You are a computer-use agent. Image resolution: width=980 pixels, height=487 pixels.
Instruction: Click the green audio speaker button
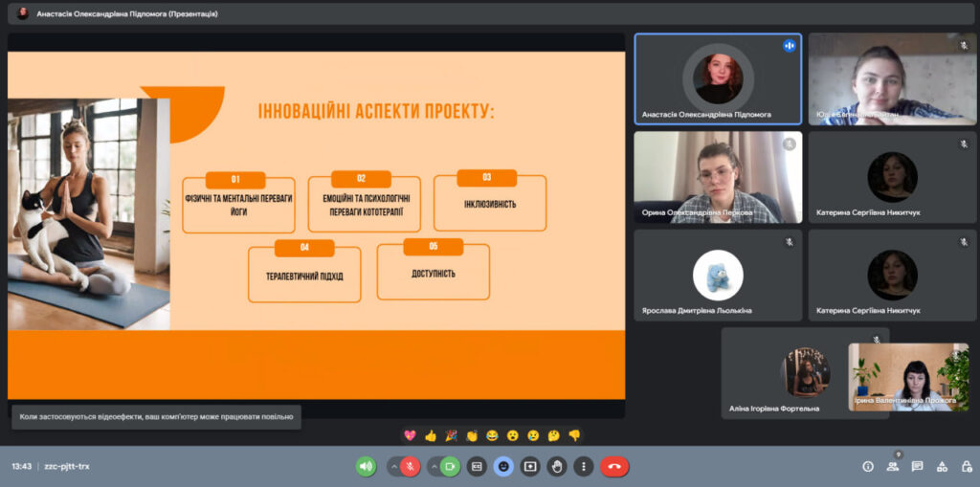click(x=366, y=466)
